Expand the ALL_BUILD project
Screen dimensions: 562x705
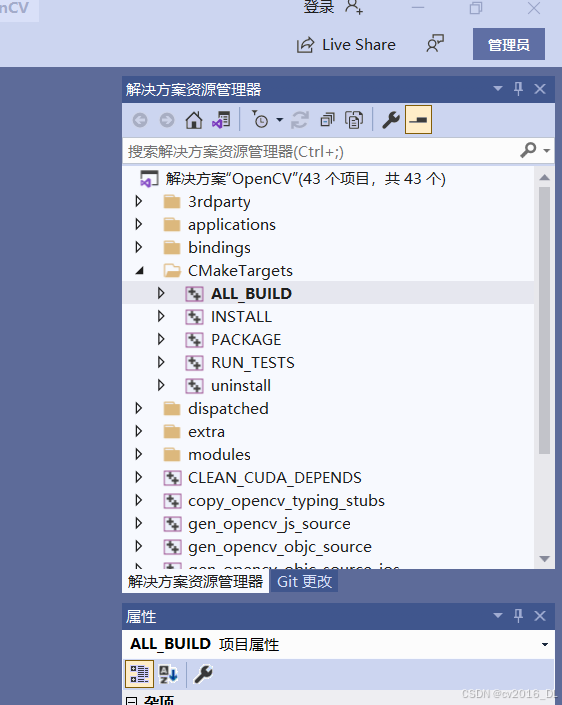[161, 293]
